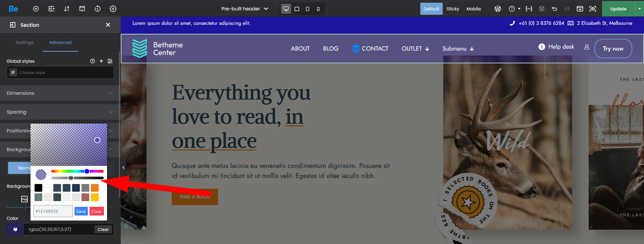
Task: Click the preview eye icon
Action: 593,9
